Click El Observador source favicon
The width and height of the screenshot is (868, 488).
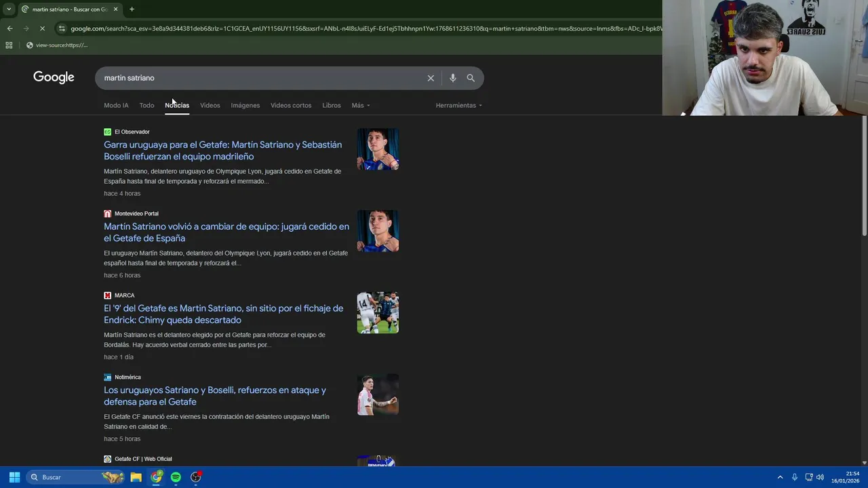107,132
